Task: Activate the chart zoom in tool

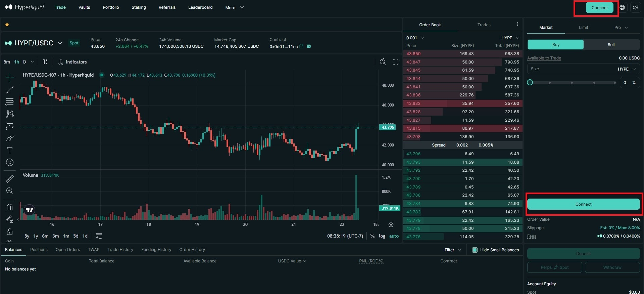Action: pos(10,191)
